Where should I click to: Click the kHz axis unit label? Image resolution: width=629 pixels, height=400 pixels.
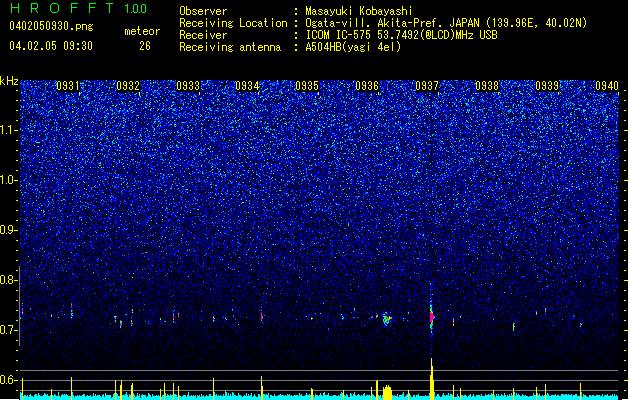(x=9, y=81)
